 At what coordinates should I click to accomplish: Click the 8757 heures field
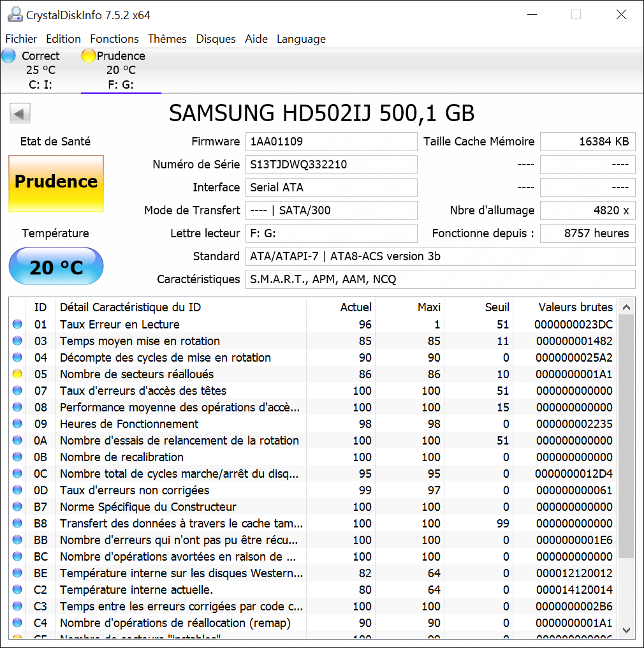pyautogui.click(x=587, y=233)
